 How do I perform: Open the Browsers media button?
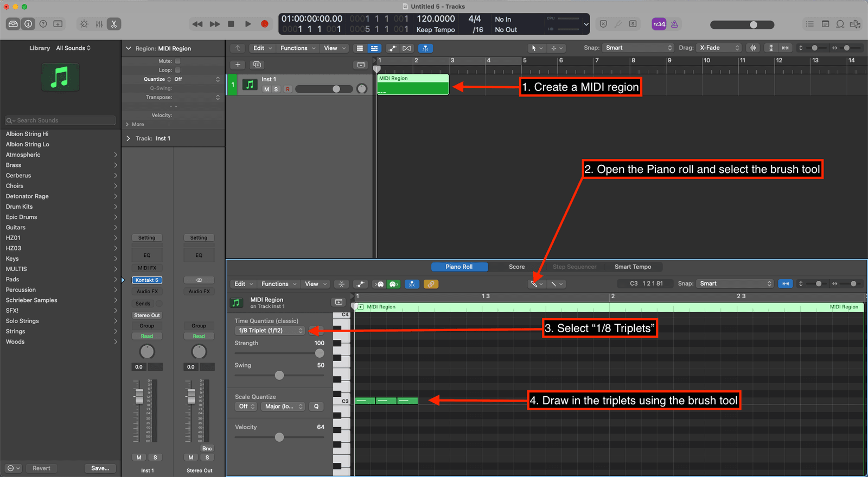point(855,24)
